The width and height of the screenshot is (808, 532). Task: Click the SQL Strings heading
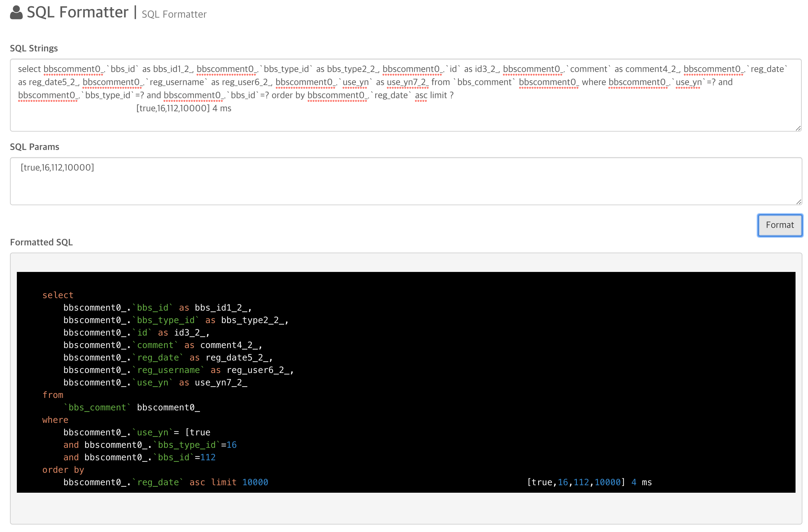pos(34,48)
